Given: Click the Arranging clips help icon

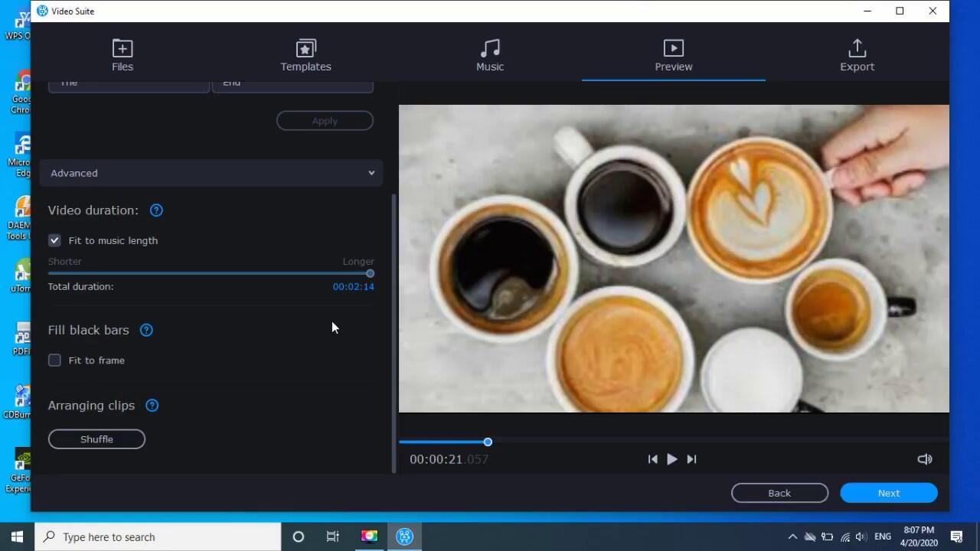Looking at the screenshot, I should tap(152, 406).
